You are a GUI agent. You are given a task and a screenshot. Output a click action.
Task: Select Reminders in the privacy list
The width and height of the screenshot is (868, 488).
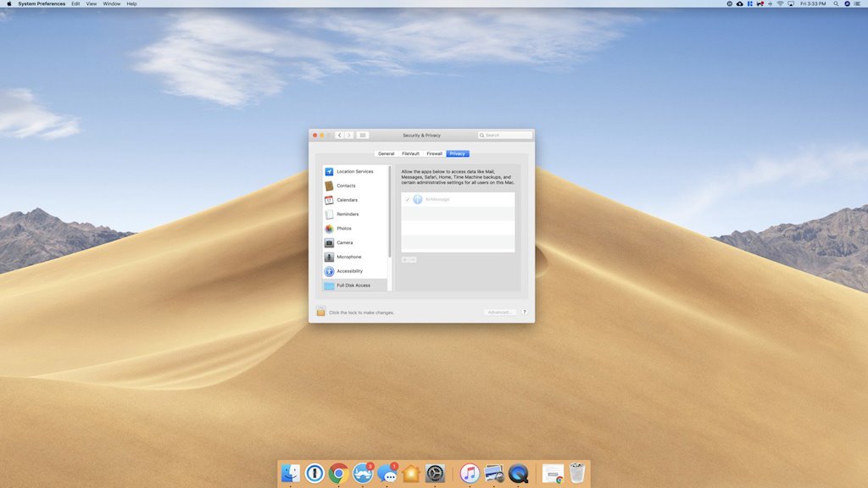[348, 214]
